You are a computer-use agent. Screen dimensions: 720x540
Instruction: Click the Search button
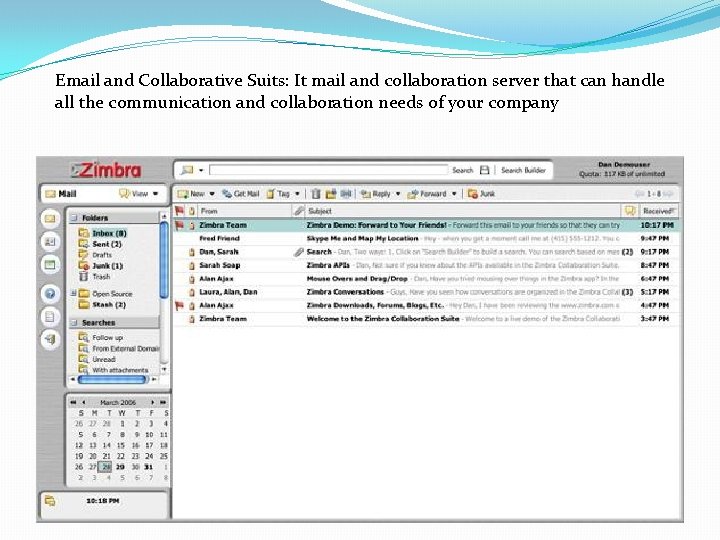pyautogui.click(x=462, y=170)
